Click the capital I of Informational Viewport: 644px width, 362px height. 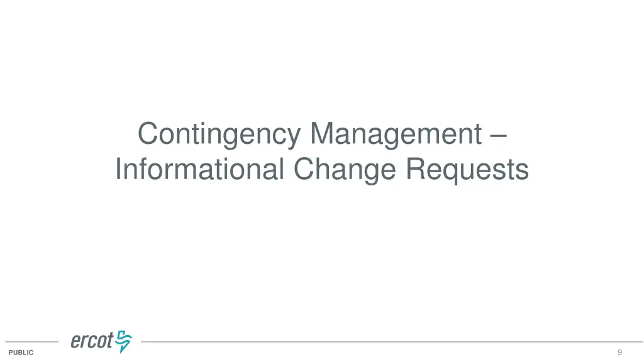118,169
